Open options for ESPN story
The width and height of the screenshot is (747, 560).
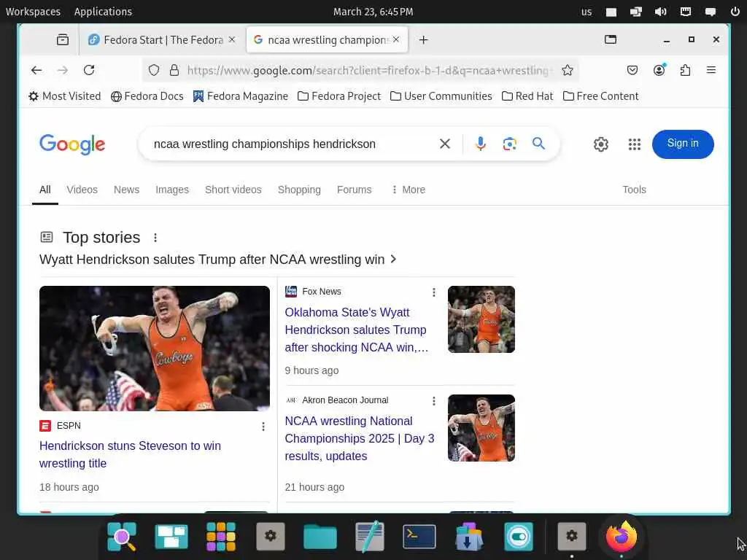263,427
